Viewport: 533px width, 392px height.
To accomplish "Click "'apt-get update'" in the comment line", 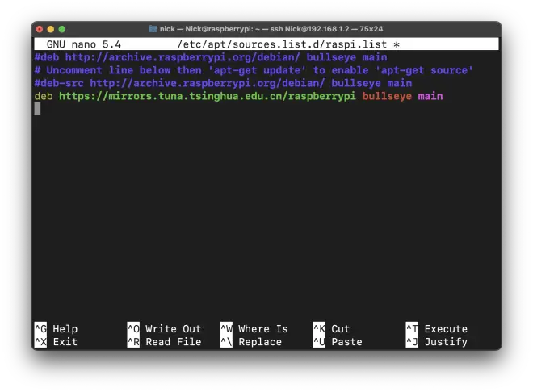I will (257, 70).
